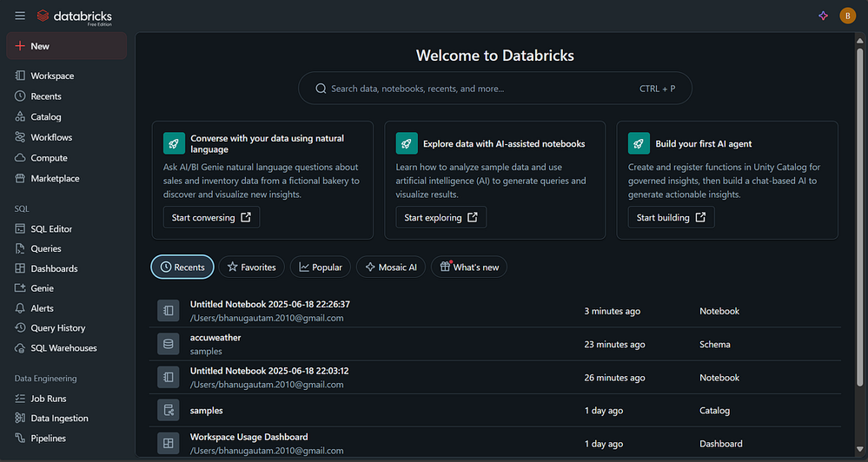Open the Marketplace icon in sidebar
Image resolution: width=868 pixels, height=462 pixels.
[x=21, y=178]
